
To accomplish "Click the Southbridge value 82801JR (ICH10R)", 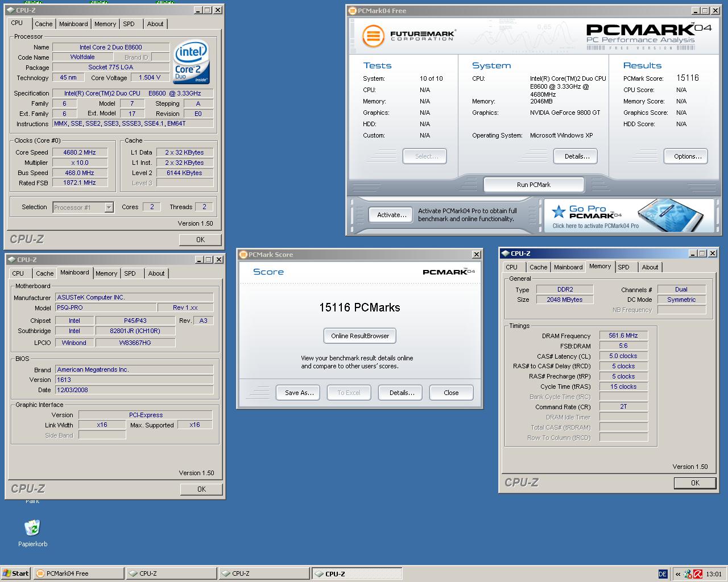I will [x=135, y=331].
